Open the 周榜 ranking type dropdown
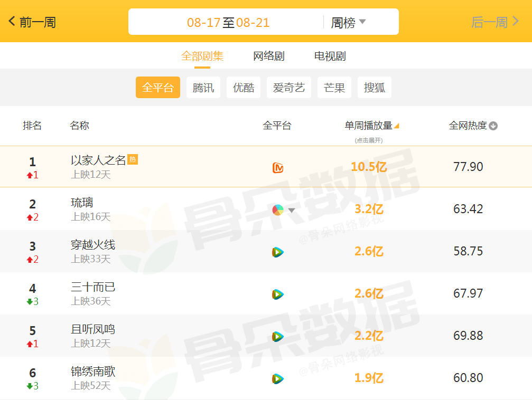 [x=348, y=22]
